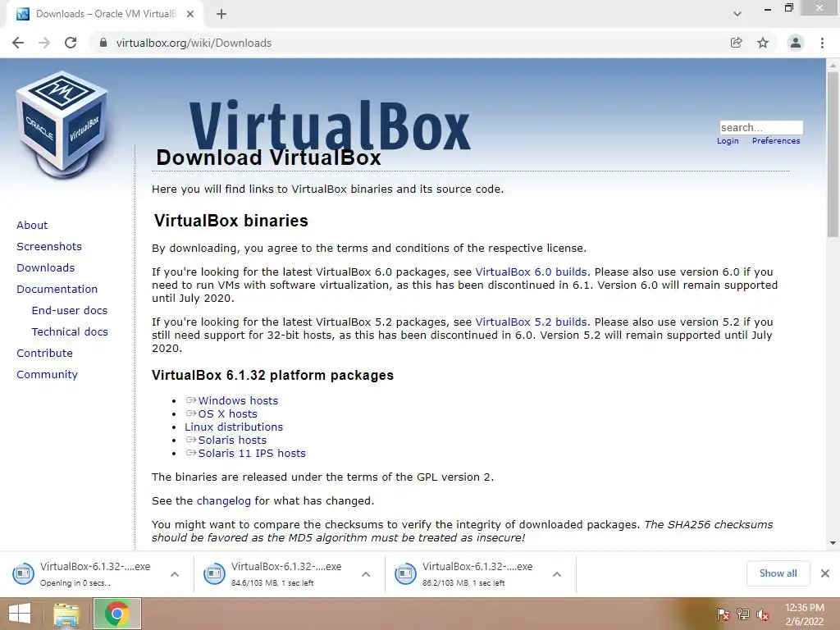Open Downloads in the sidebar
The image size is (840, 630).
point(46,268)
